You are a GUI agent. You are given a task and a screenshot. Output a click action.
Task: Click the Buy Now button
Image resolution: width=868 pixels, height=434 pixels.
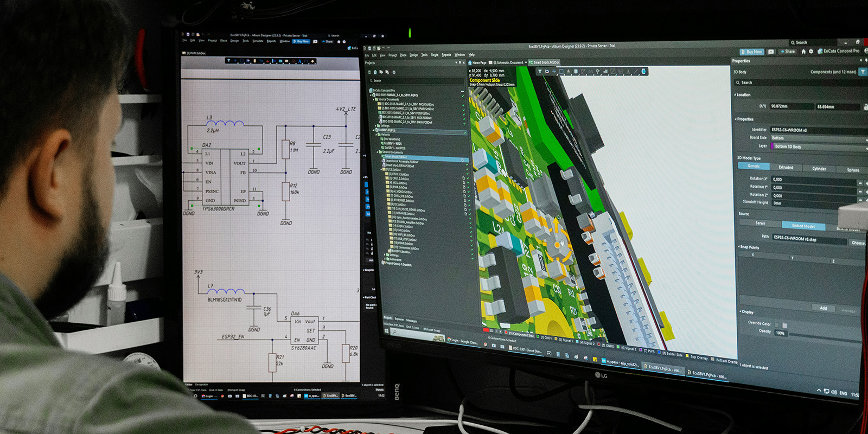point(752,52)
